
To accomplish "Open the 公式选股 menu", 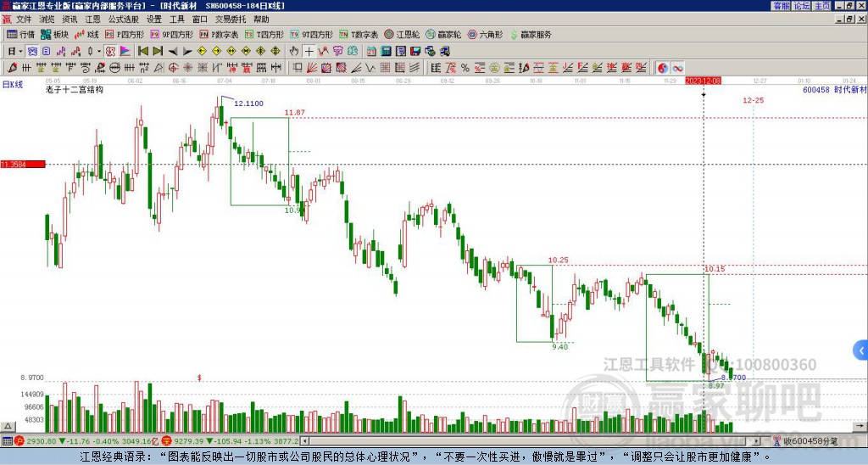I will (x=123, y=20).
